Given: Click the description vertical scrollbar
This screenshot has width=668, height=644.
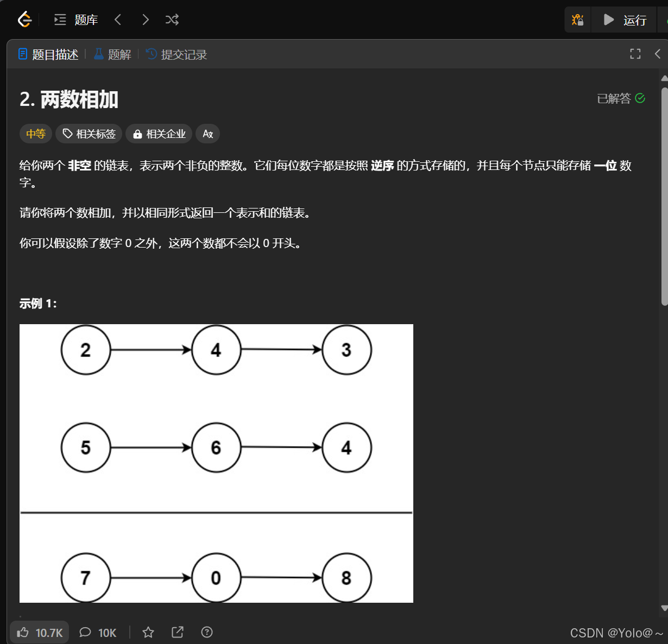Looking at the screenshot, I should pos(664,195).
